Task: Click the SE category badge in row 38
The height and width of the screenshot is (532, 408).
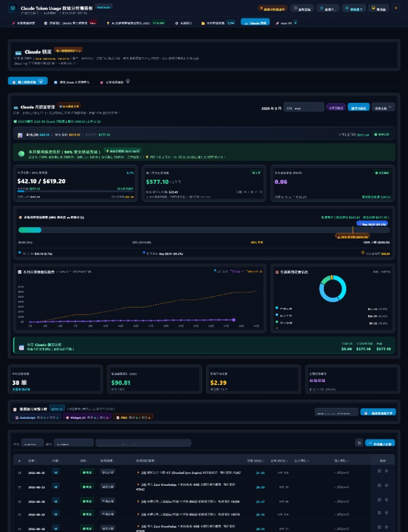Action: 56,472
